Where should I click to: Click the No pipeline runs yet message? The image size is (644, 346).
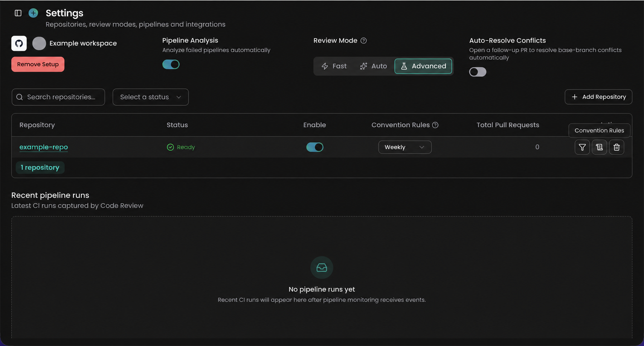click(x=322, y=289)
